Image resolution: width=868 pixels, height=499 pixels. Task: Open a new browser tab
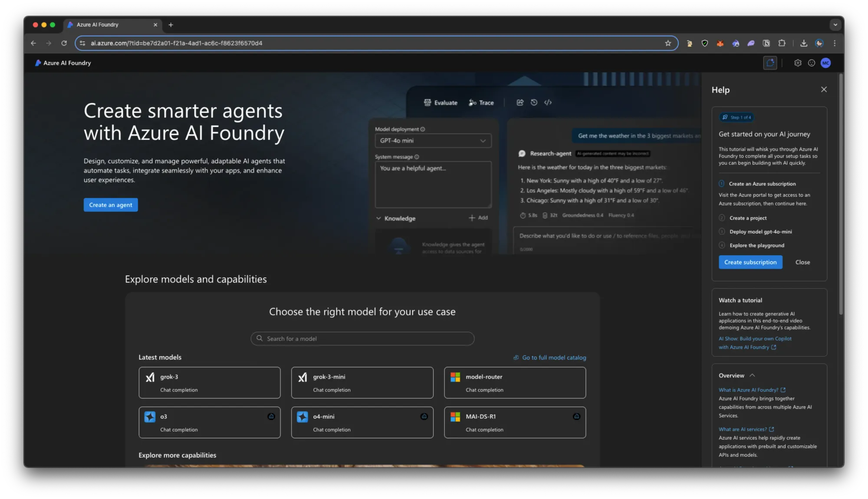171,25
